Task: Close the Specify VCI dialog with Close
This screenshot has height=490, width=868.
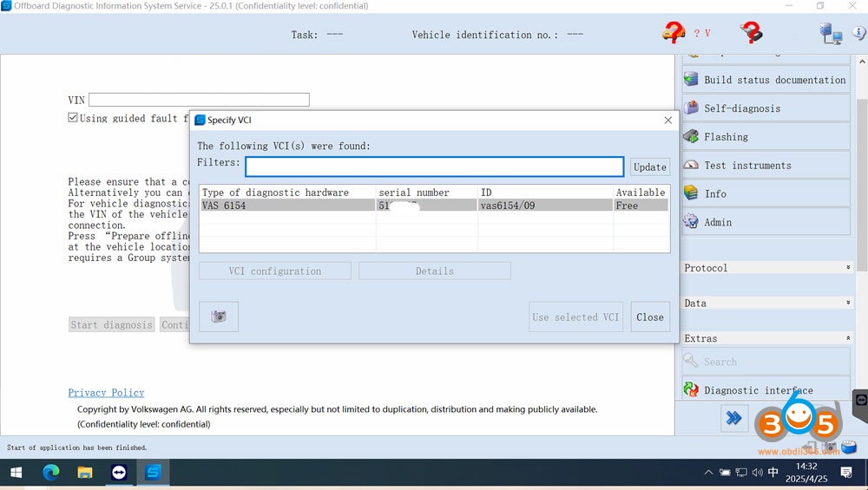Action: (649, 317)
